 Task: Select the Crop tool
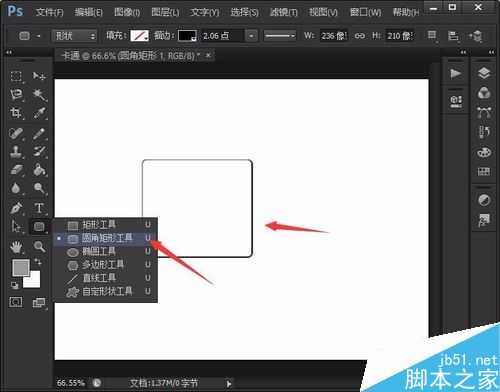click(16, 113)
